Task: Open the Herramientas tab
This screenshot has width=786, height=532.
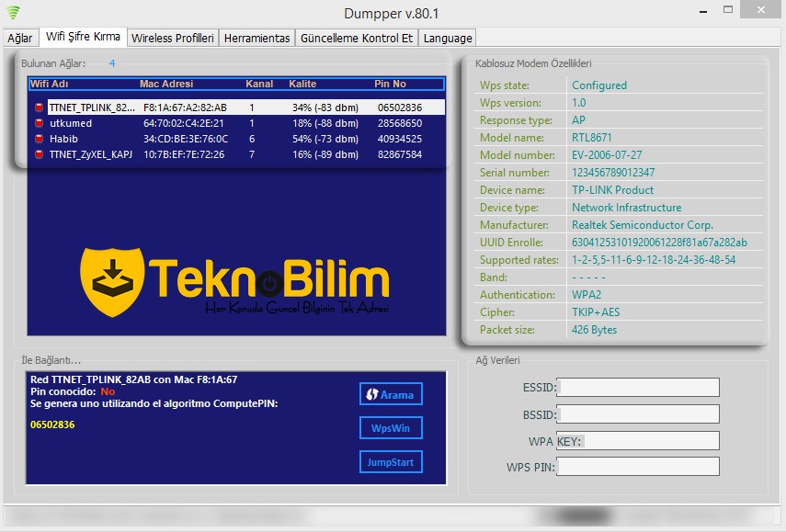Action: 257,39
